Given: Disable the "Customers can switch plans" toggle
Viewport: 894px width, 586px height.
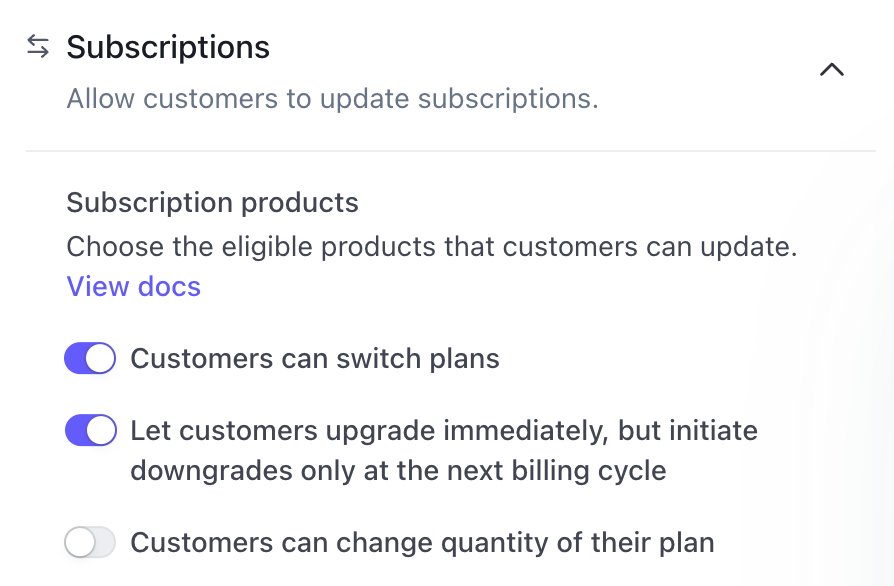Looking at the screenshot, I should (x=90, y=359).
